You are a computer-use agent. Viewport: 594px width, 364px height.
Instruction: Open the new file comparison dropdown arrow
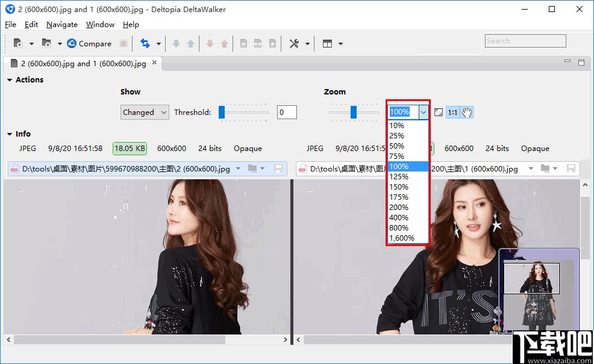[31, 44]
